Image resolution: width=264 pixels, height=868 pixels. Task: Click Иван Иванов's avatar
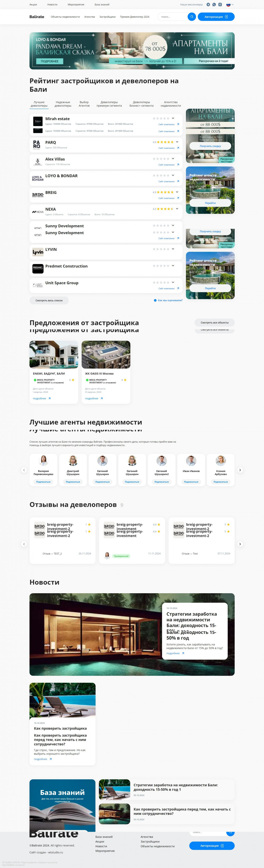click(x=191, y=460)
